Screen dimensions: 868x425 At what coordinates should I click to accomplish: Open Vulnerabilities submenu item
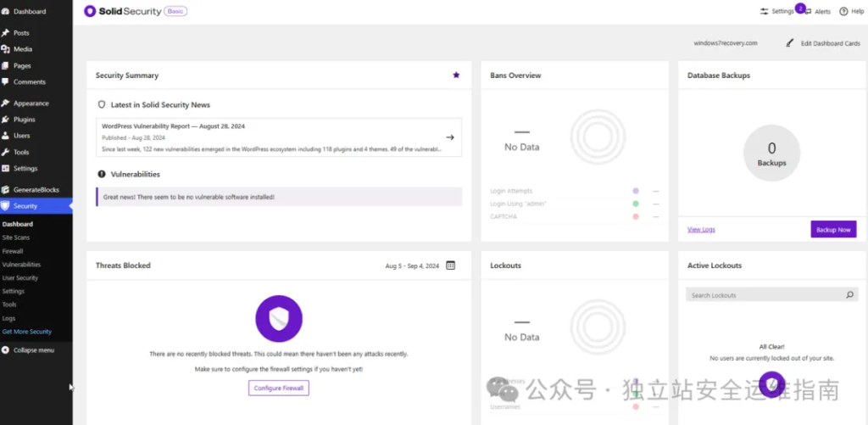click(21, 265)
